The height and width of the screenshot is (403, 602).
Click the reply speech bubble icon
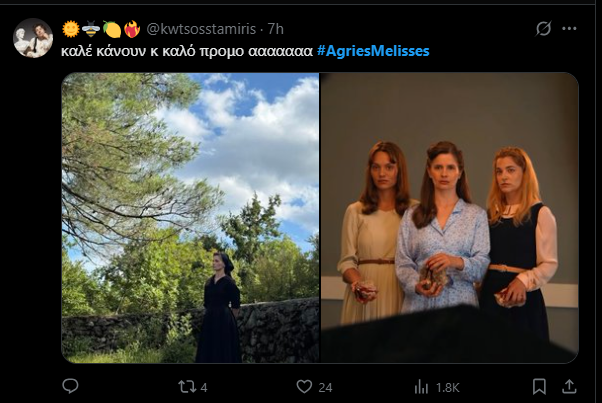coord(70,386)
